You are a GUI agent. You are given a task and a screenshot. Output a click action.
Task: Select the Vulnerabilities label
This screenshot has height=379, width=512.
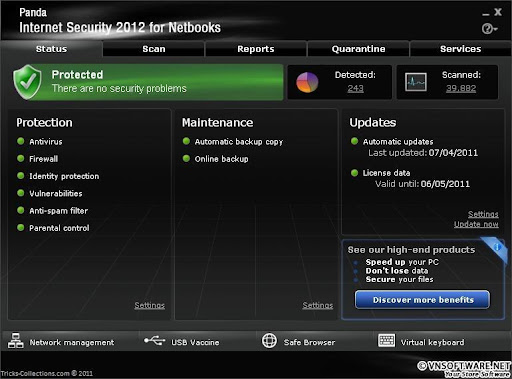56,194
